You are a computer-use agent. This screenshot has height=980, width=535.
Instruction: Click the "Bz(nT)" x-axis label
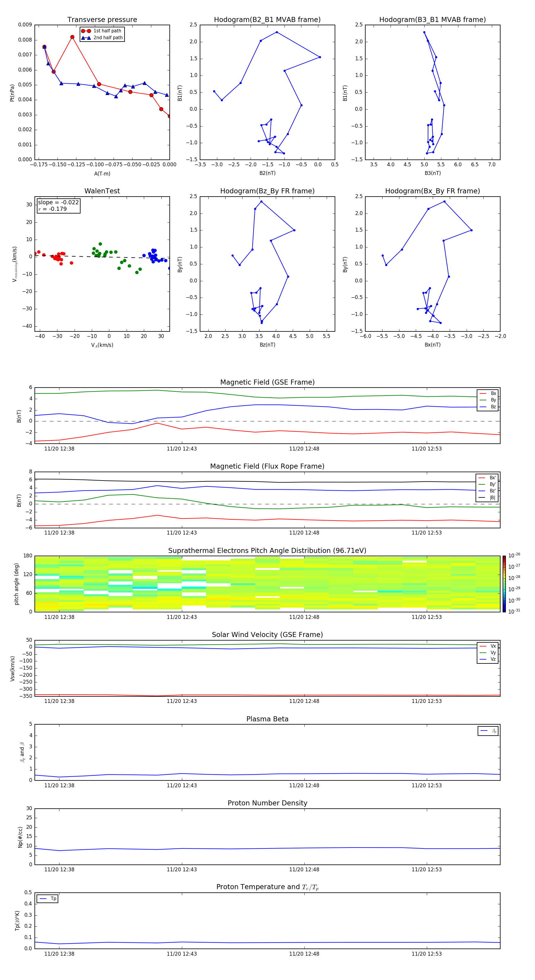click(x=267, y=345)
